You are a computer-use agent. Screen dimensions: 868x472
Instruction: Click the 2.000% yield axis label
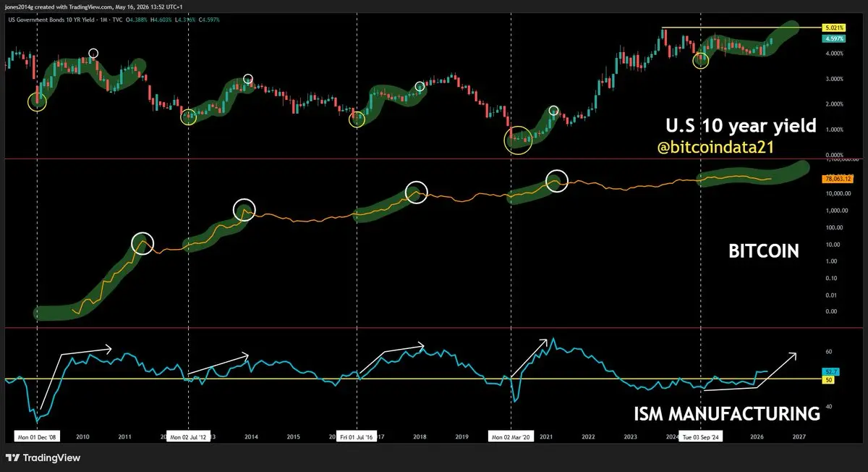[833, 104]
